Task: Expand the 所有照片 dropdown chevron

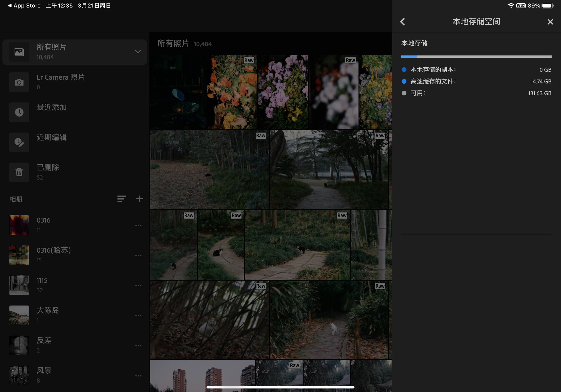Action: point(138,52)
